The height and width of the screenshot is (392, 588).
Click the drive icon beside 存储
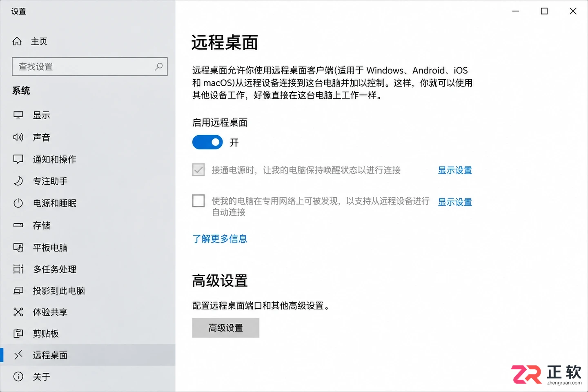pyautogui.click(x=18, y=225)
